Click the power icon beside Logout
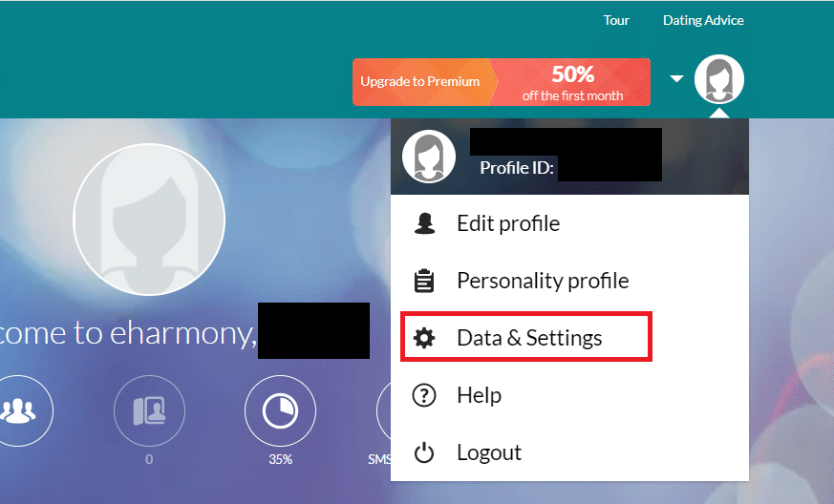Image resolution: width=834 pixels, height=504 pixels. (424, 453)
